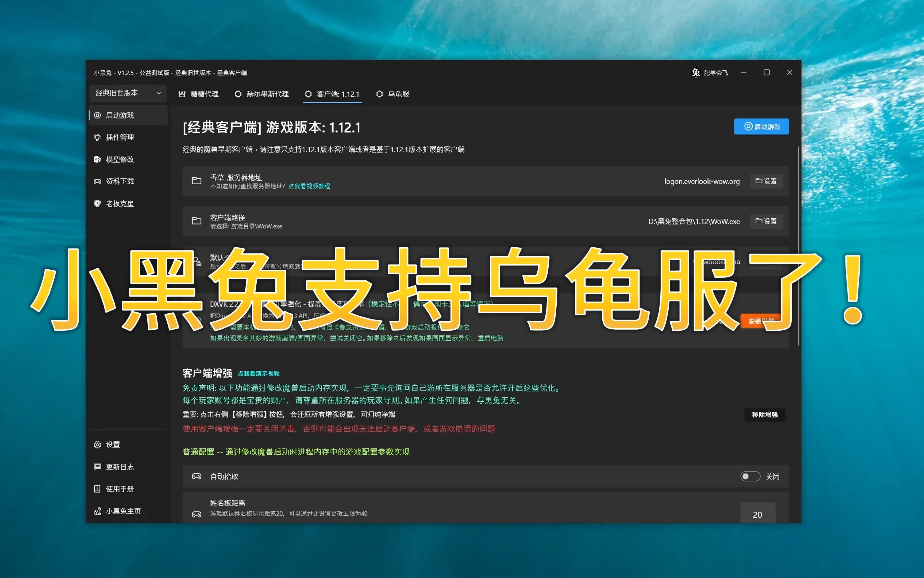This screenshot has height=578, width=924.
Task: Click 设置 button for 客户端路径
Action: tap(766, 221)
